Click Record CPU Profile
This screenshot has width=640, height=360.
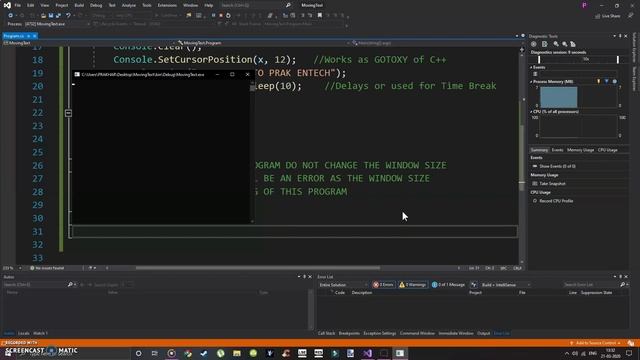tap(556, 201)
